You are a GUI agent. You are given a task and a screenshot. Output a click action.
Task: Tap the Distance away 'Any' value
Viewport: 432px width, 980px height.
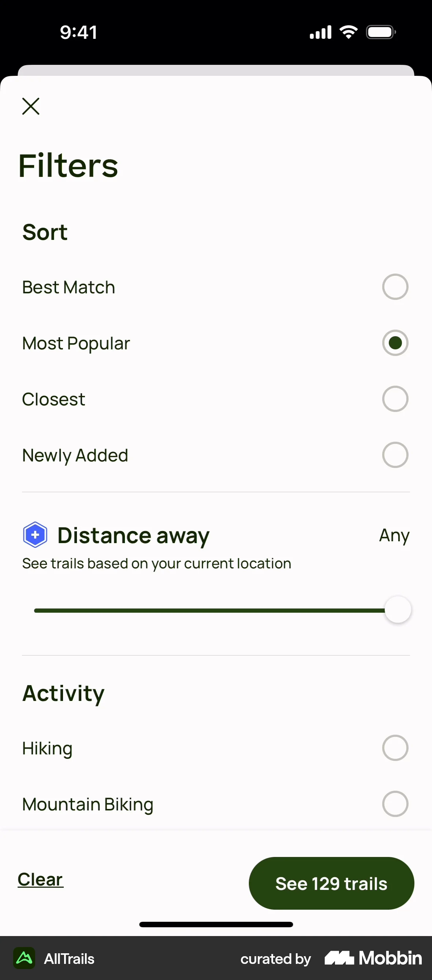(394, 535)
